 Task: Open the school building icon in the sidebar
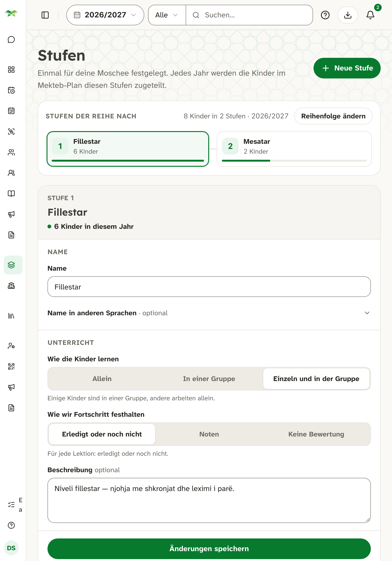(x=11, y=286)
